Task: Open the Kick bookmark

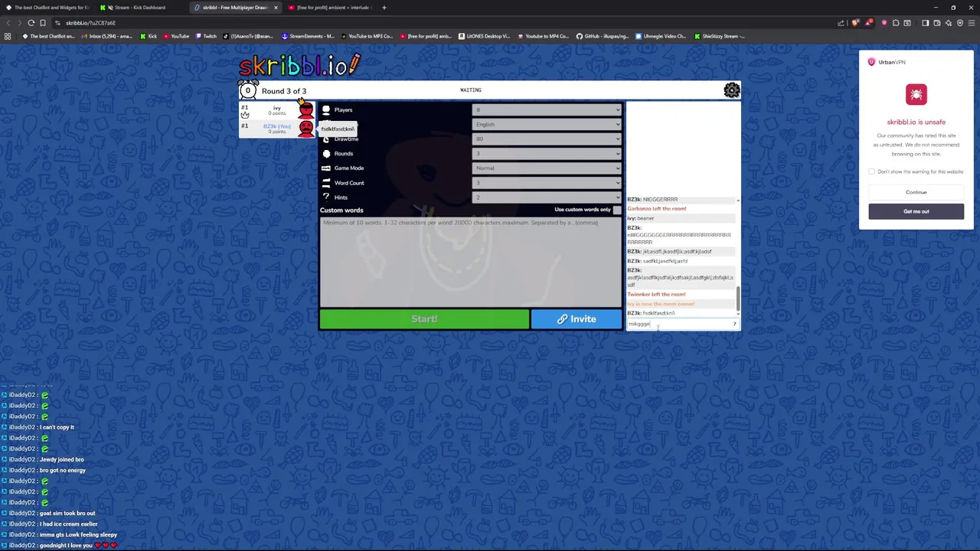Action: click(149, 36)
